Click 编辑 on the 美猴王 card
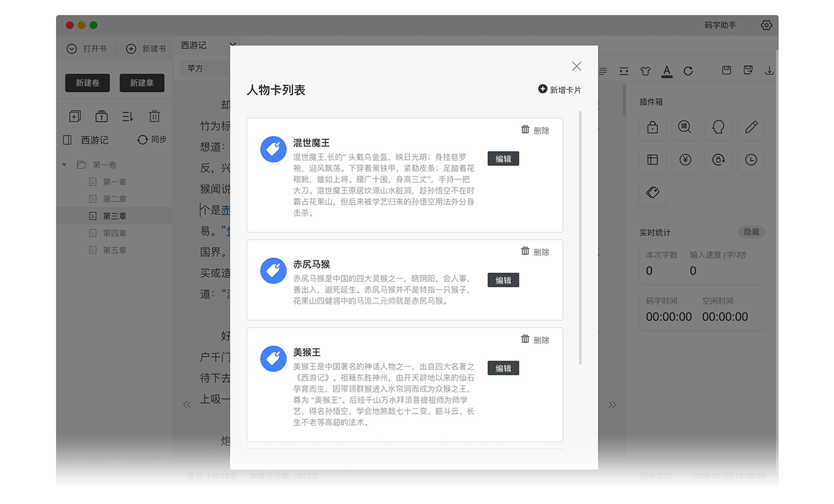The width and height of the screenshot is (834, 504). coord(503,368)
